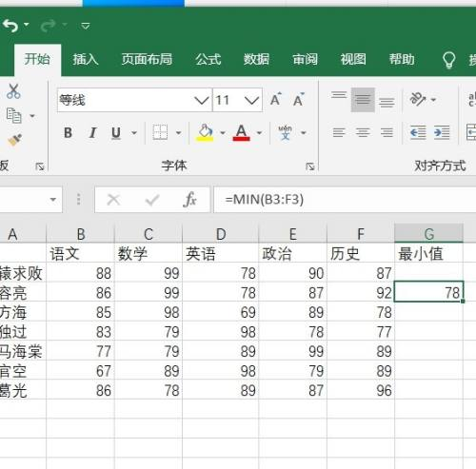
Task: Select column D header
Action: click(221, 234)
